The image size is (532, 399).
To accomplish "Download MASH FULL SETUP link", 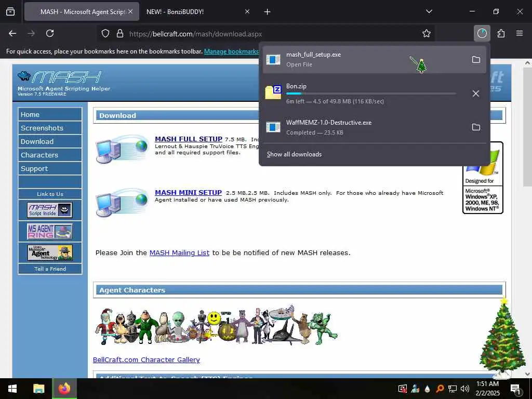I will [188, 139].
